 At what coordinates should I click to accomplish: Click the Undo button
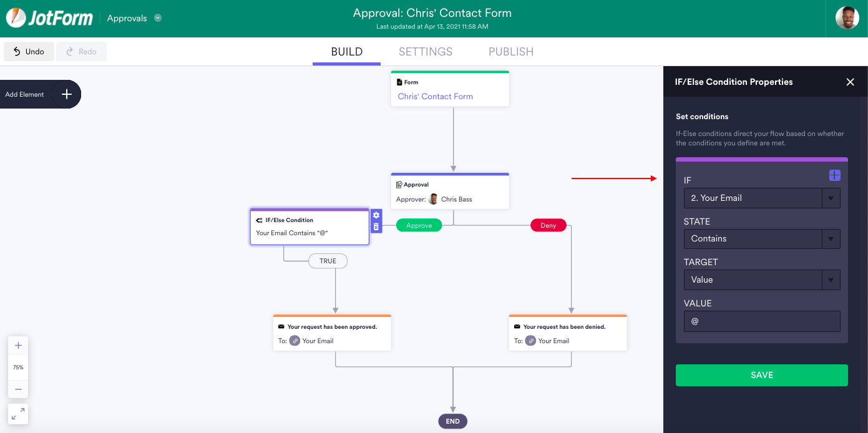click(x=29, y=52)
